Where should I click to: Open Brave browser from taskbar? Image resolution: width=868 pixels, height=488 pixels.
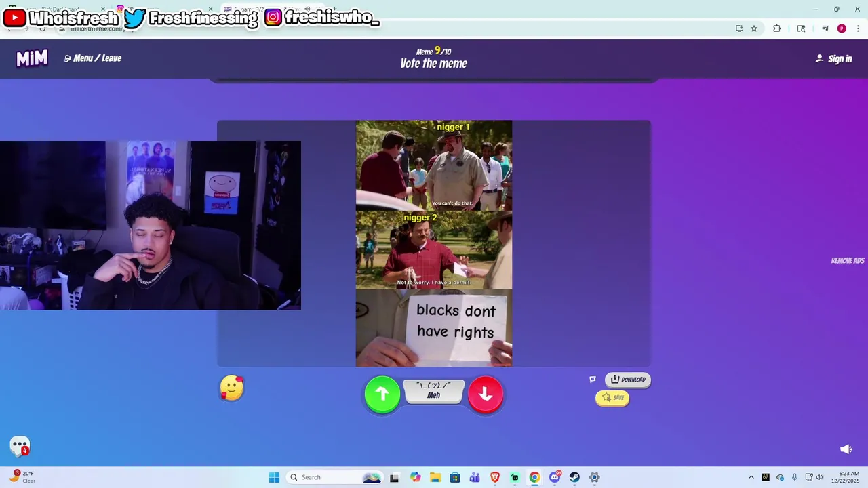click(494, 477)
